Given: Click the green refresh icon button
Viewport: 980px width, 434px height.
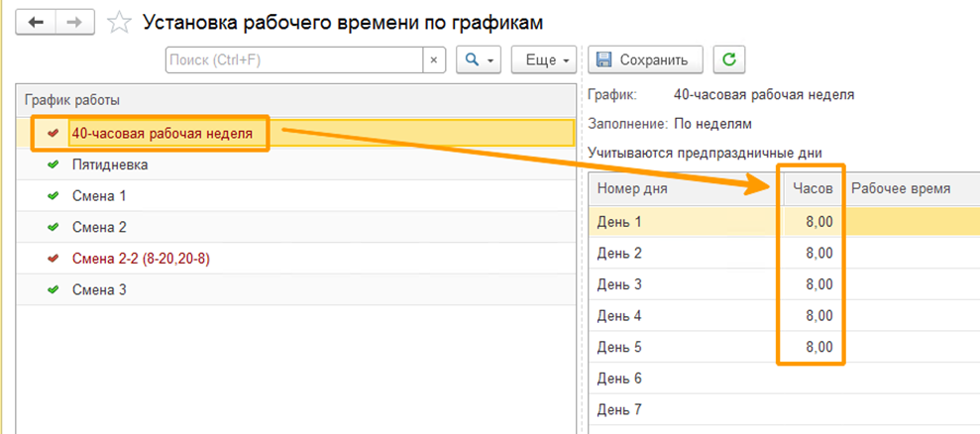Looking at the screenshot, I should [729, 59].
